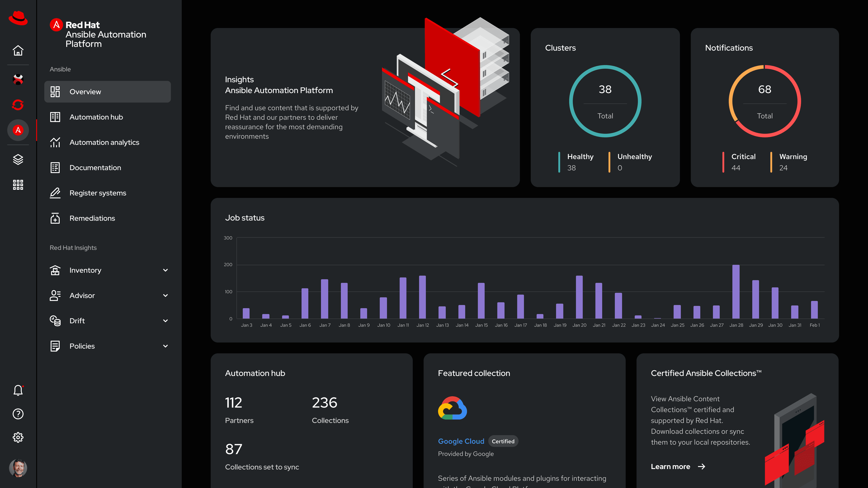Click the Remediations medical kit icon
The image size is (868, 488).
[55, 218]
